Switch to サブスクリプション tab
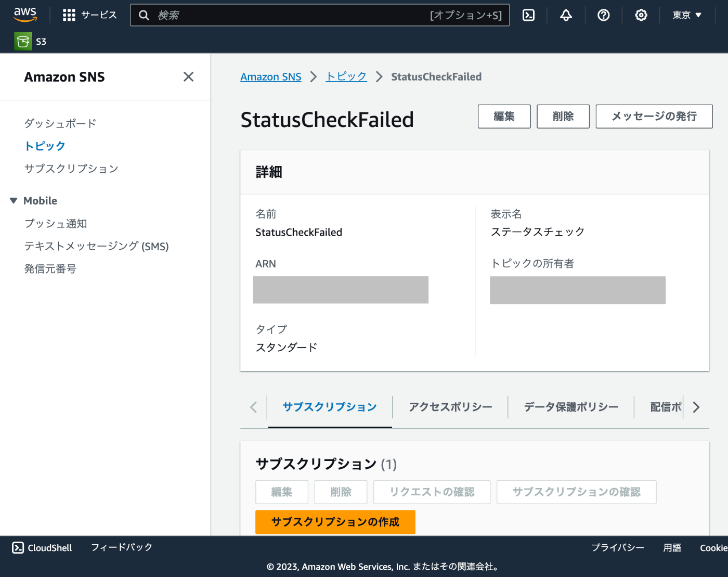This screenshot has height=577, width=728. [330, 407]
